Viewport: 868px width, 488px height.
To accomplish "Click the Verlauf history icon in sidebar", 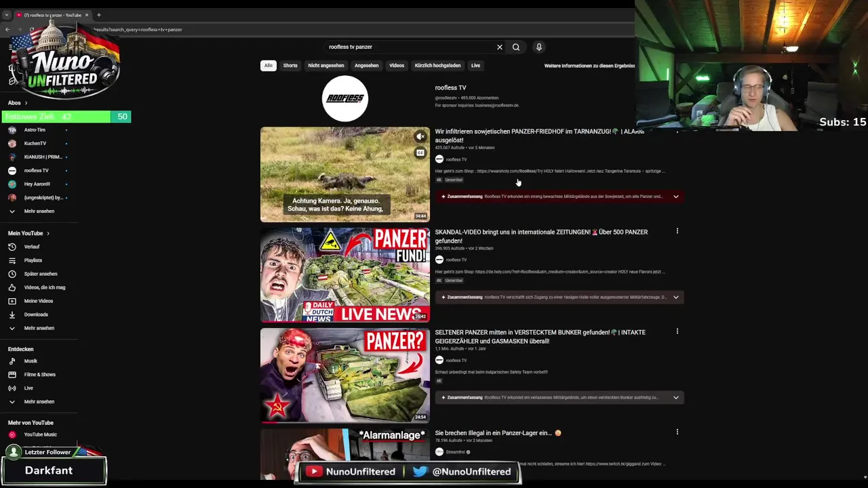I will 12,247.
